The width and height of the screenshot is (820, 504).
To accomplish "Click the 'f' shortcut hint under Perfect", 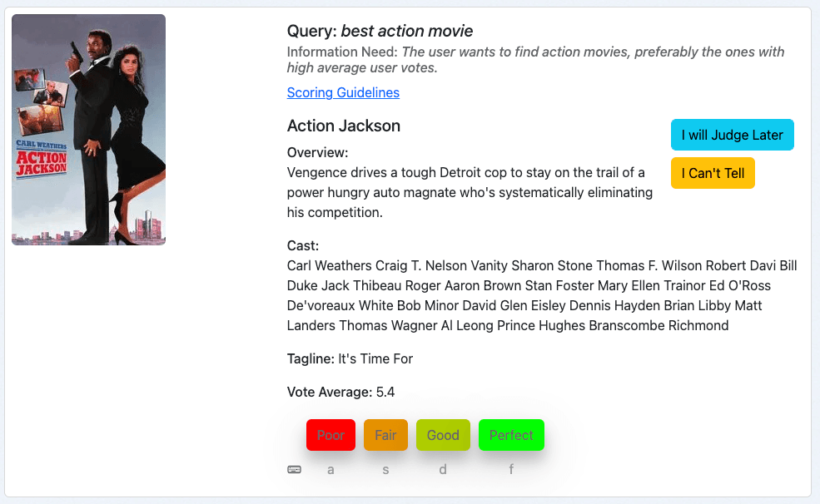I will [x=511, y=470].
